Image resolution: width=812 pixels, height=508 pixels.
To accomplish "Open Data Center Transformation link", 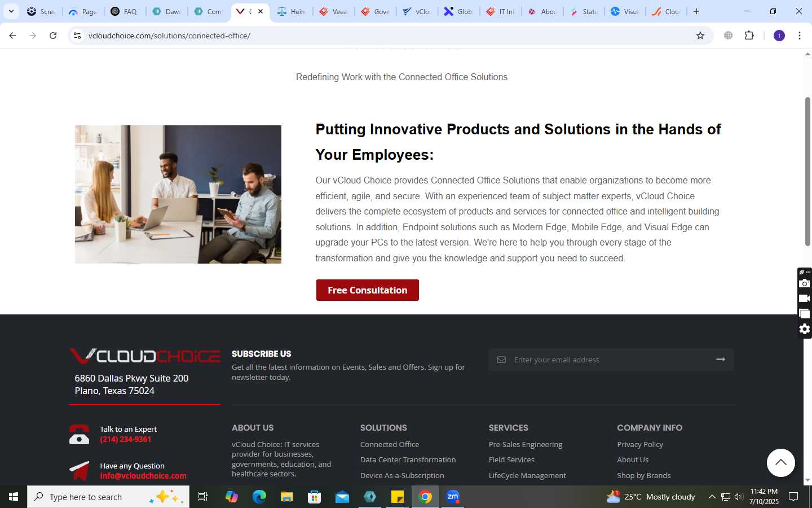I will tap(408, 459).
